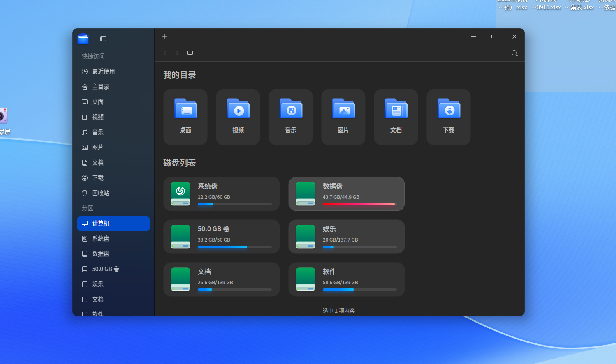This screenshot has width=616, height=364.
Task: Open the 视频 folder card
Action: click(x=238, y=117)
